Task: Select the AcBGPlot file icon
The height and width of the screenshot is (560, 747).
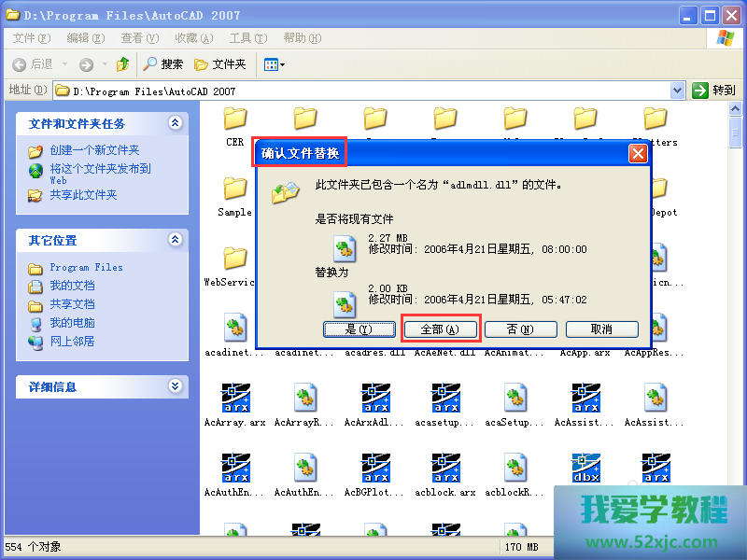Action: (375, 469)
